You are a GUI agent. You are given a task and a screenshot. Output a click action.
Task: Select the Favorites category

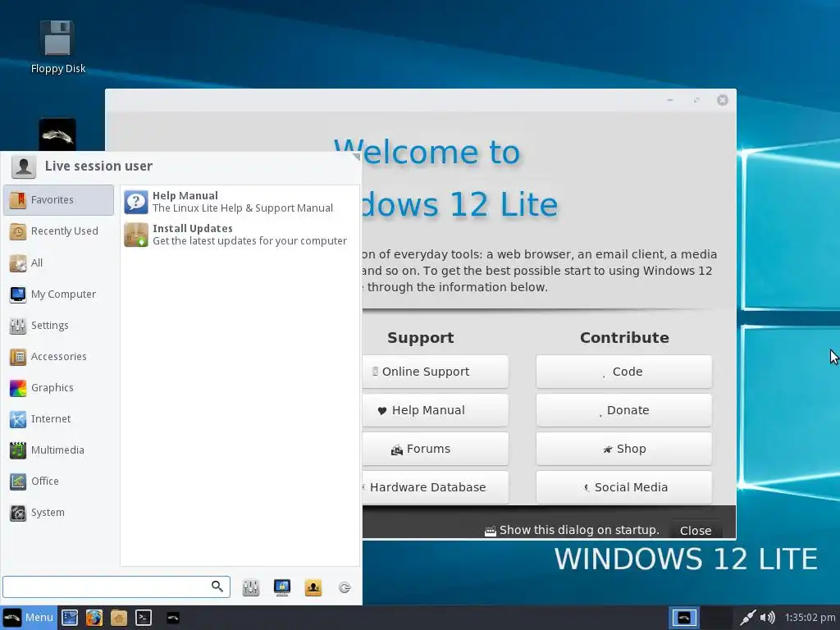(59, 200)
